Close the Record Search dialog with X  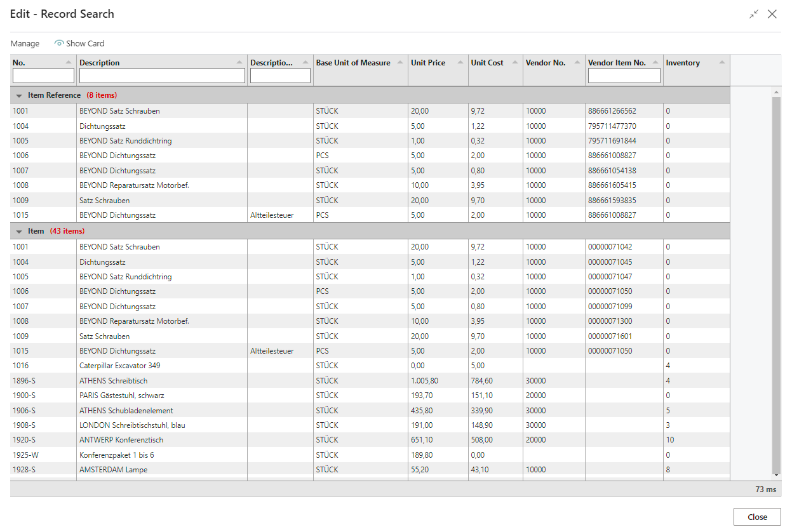[x=772, y=14]
